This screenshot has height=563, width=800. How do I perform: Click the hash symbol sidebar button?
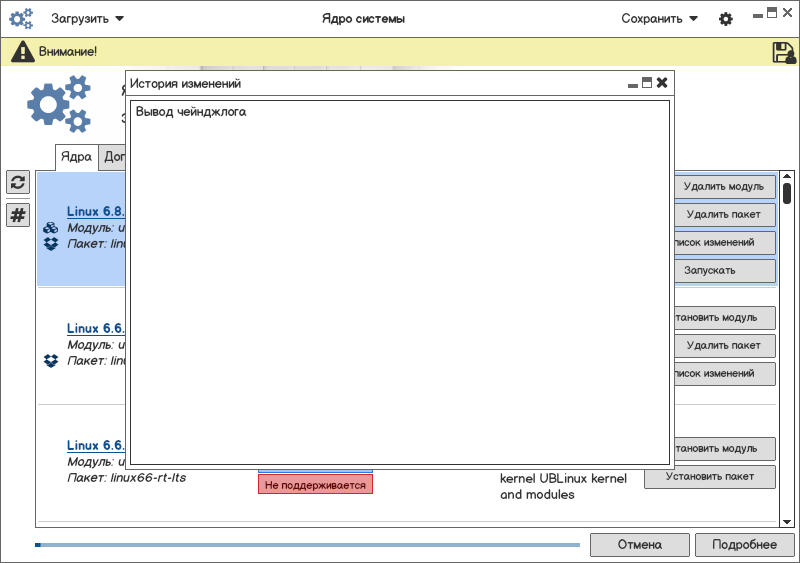[x=18, y=215]
